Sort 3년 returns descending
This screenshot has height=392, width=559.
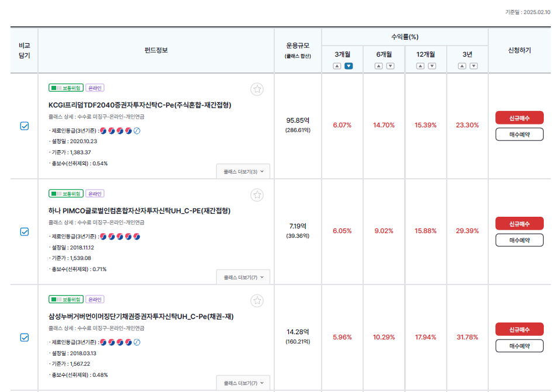tap(474, 66)
